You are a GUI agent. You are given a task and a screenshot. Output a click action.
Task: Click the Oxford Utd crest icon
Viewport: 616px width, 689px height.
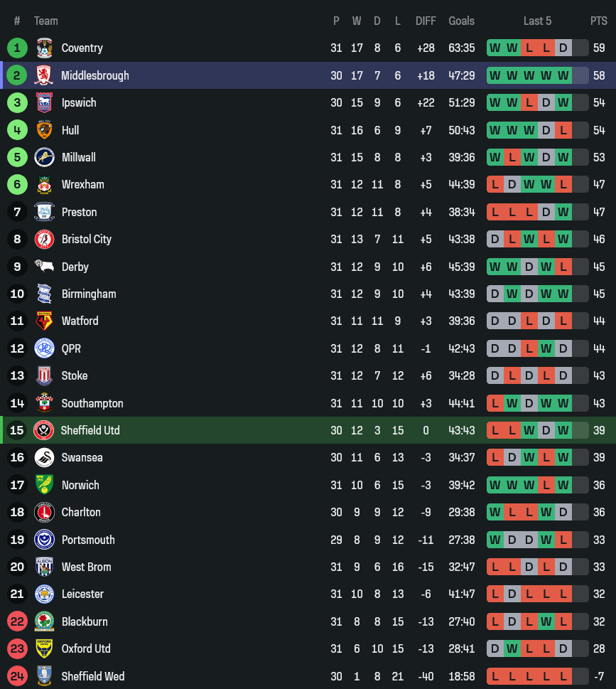44,649
